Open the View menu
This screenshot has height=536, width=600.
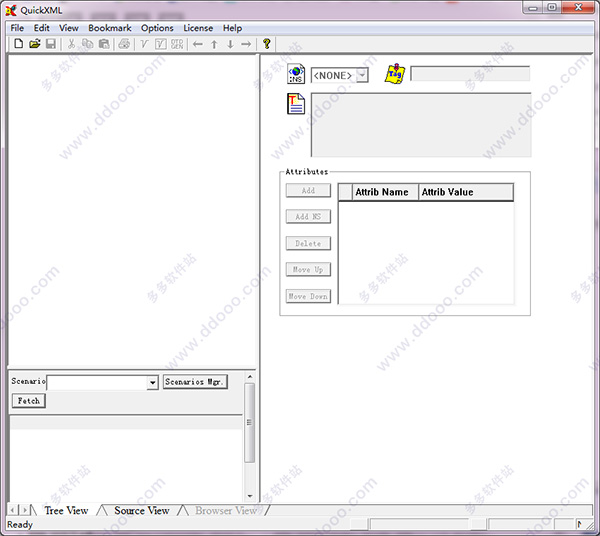(x=68, y=28)
